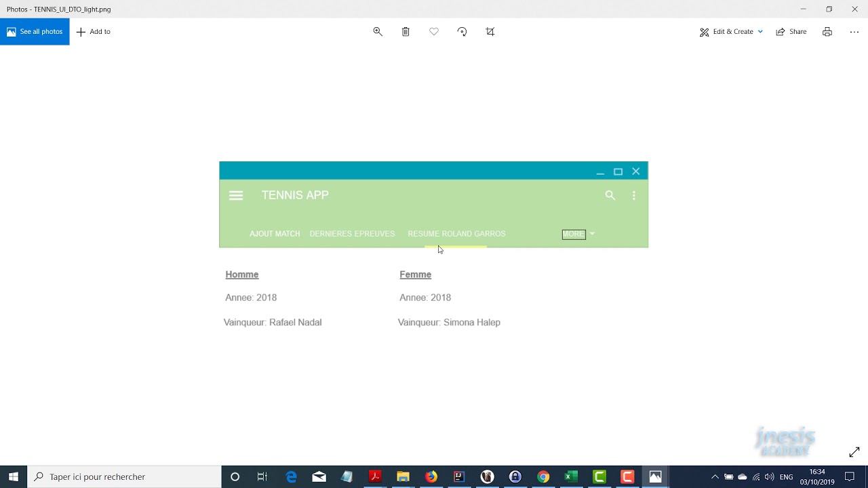868x488 pixels.
Task: Switch the ENG input language indicator
Action: click(x=787, y=477)
